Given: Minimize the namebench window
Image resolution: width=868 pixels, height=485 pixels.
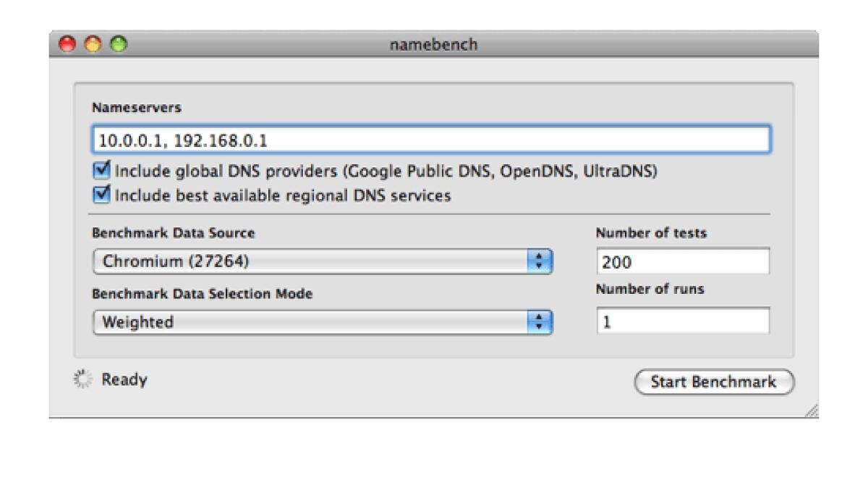Looking at the screenshot, I should [x=93, y=44].
